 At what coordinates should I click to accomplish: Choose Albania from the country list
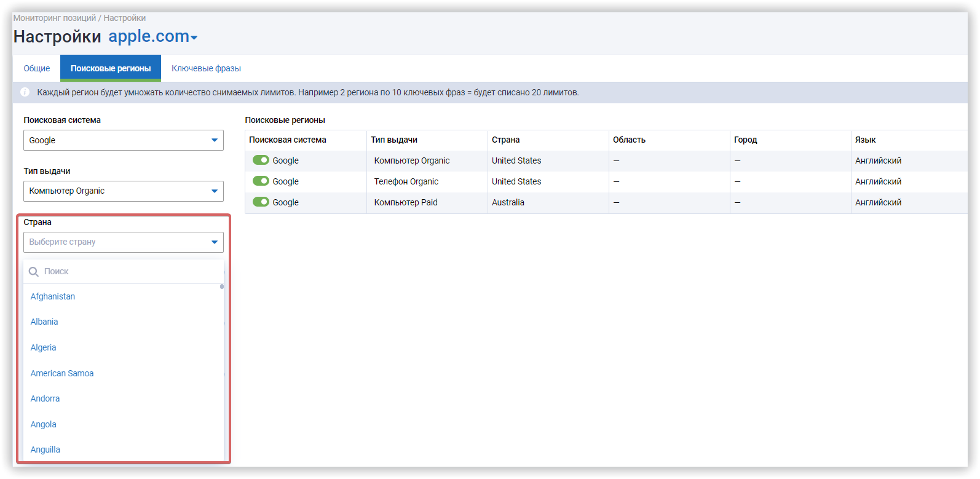point(44,322)
